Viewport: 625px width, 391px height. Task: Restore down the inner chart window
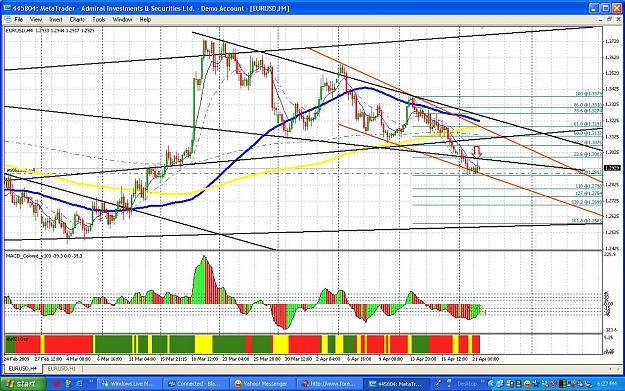coord(609,19)
